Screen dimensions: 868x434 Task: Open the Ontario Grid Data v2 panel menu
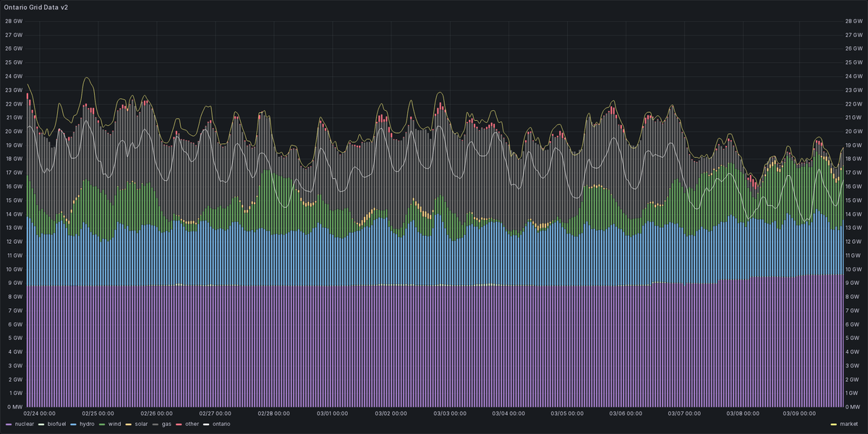[35, 9]
